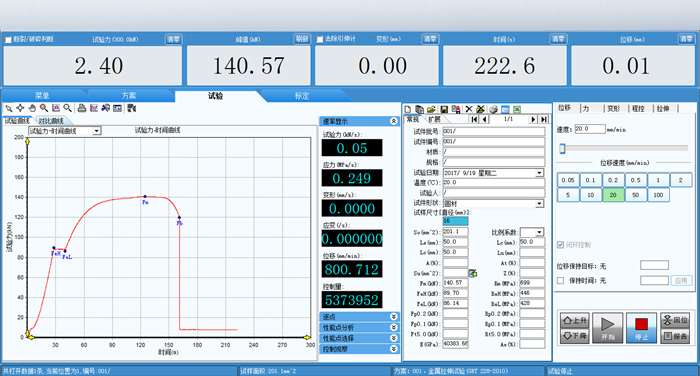Enable the 保持时间 checkbox
Screen dimensions: 700x376
tap(561, 280)
